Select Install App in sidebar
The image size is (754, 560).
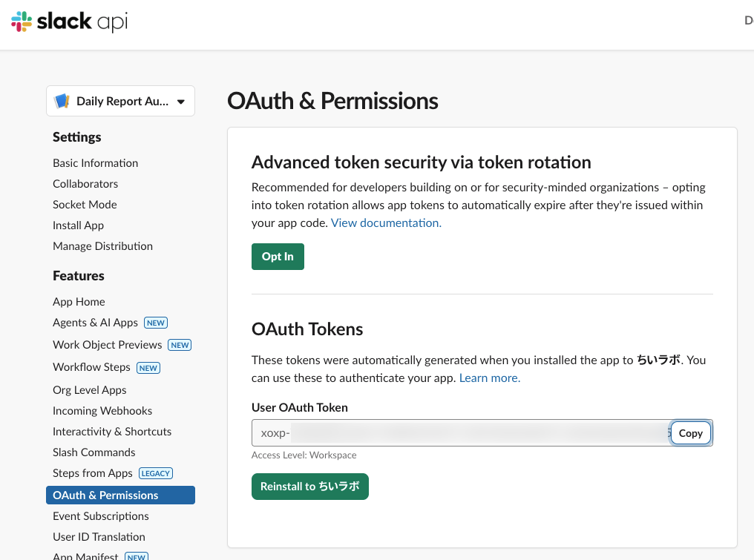click(x=78, y=225)
